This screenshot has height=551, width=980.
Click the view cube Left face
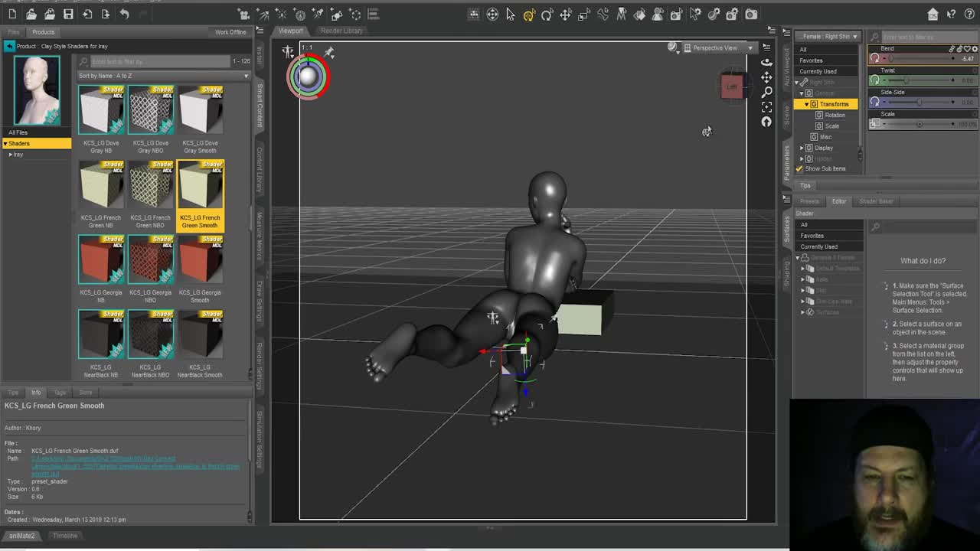pos(732,86)
